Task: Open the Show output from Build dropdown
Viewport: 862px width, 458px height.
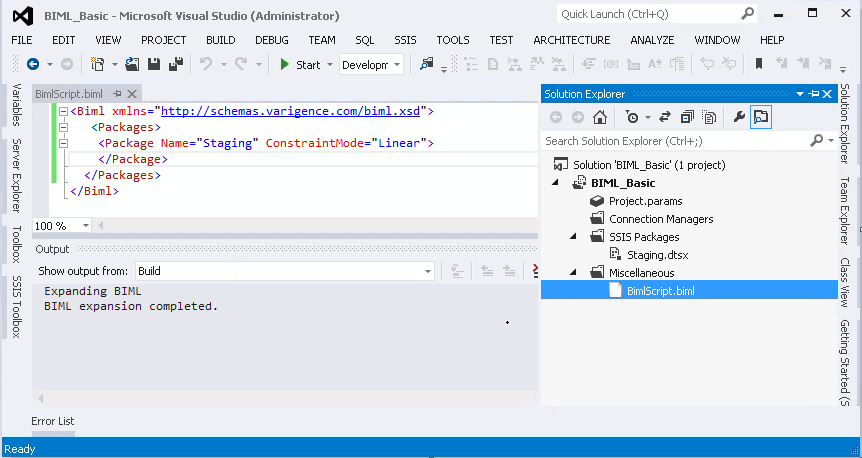Action: coord(285,271)
